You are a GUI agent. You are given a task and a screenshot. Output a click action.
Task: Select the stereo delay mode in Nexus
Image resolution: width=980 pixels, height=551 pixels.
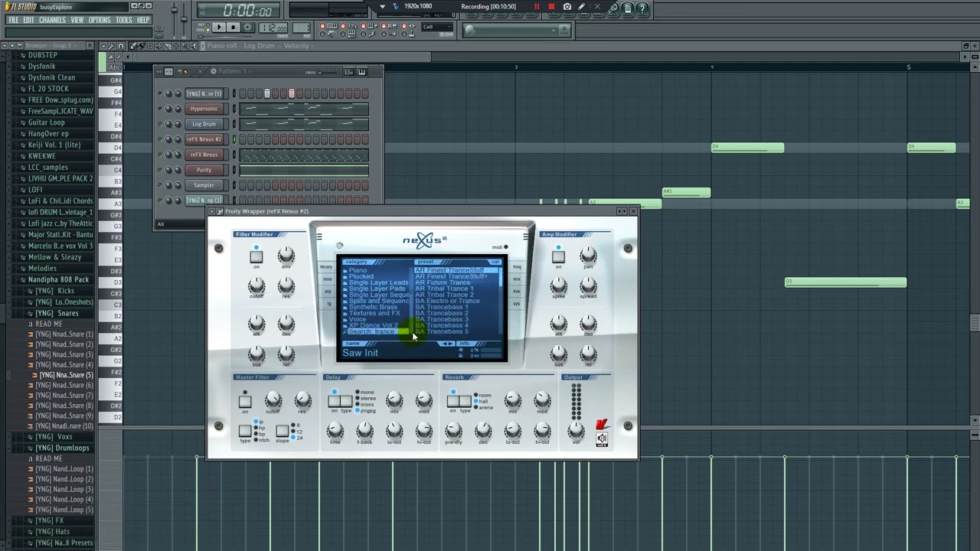(364, 399)
